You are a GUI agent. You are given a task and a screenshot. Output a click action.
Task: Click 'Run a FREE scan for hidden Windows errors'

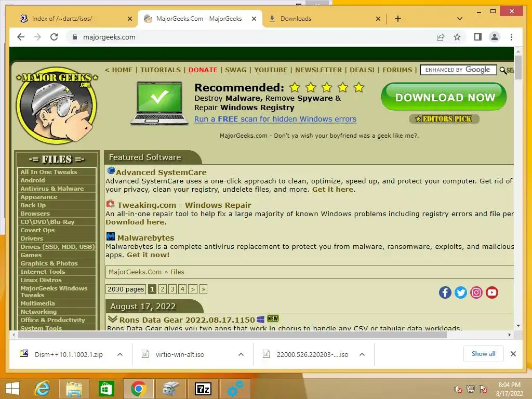coord(275,119)
